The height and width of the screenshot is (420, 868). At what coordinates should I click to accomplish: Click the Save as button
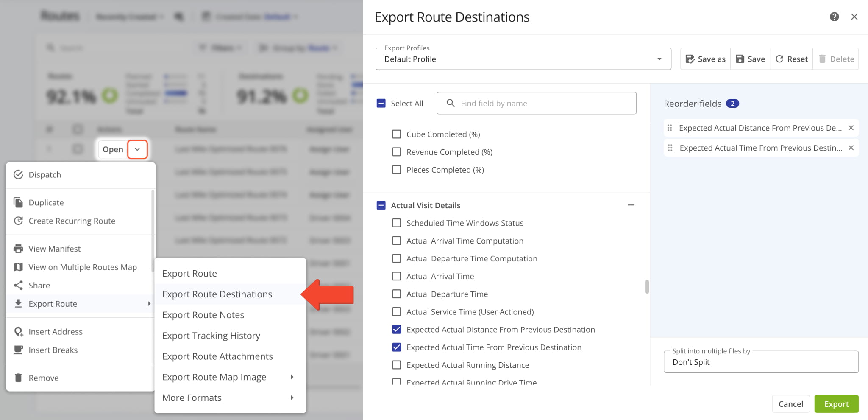click(706, 59)
